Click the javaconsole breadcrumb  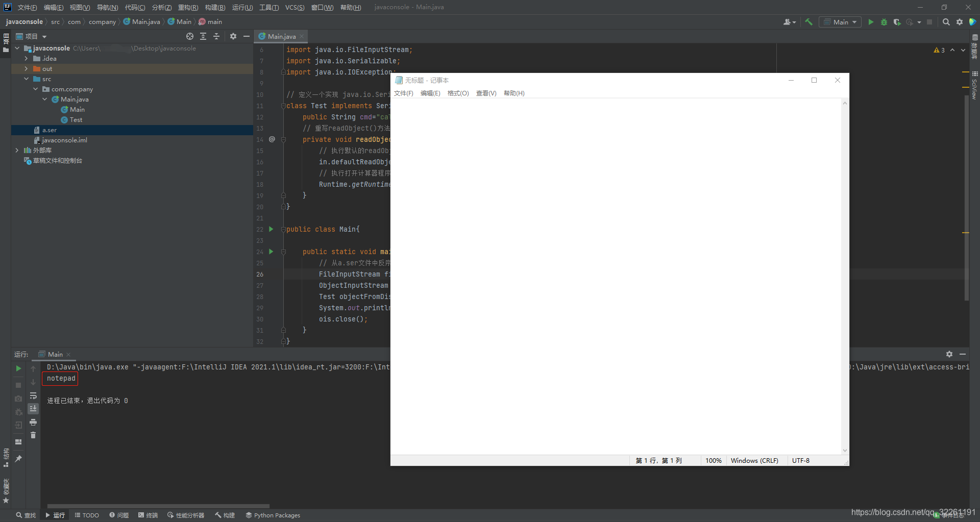(24, 22)
